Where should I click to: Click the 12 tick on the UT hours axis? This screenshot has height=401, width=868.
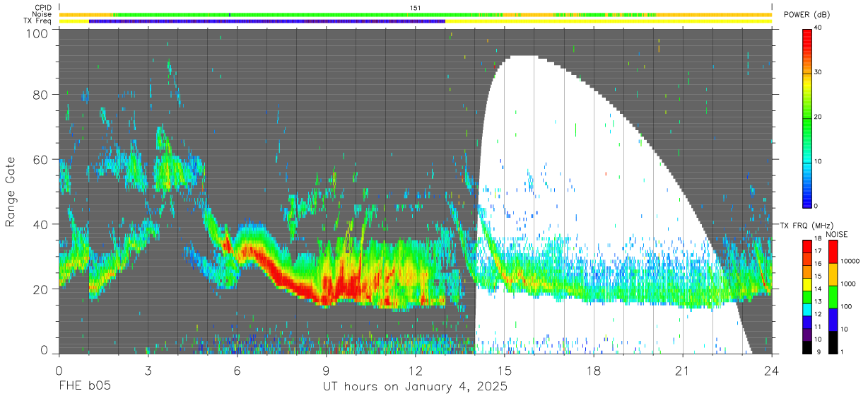click(415, 371)
